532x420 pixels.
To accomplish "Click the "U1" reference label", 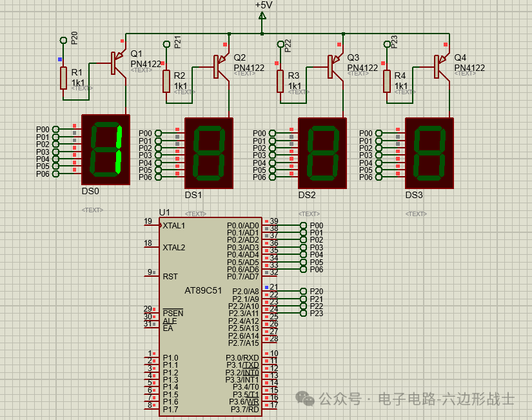I will 164,212.
